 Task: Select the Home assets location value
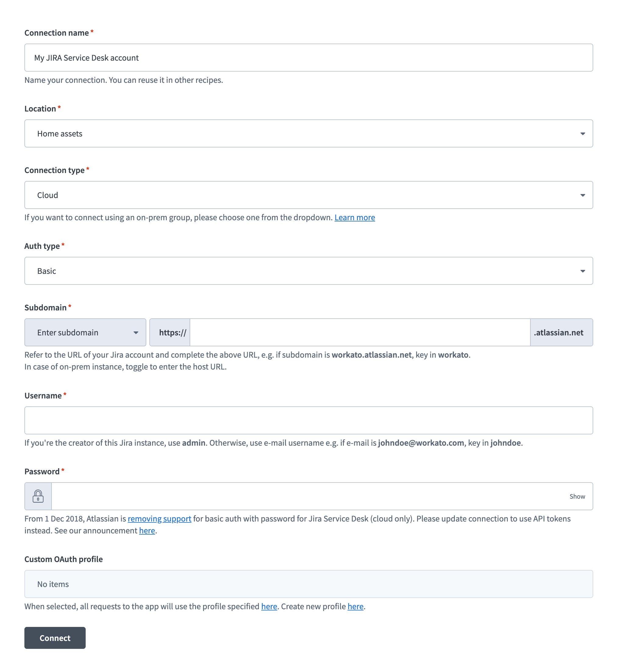pyautogui.click(x=60, y=133)
